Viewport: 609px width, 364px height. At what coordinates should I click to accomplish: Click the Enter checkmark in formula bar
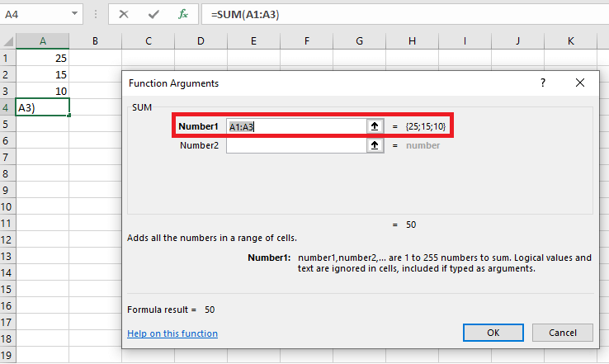click(x=153, y=14)
